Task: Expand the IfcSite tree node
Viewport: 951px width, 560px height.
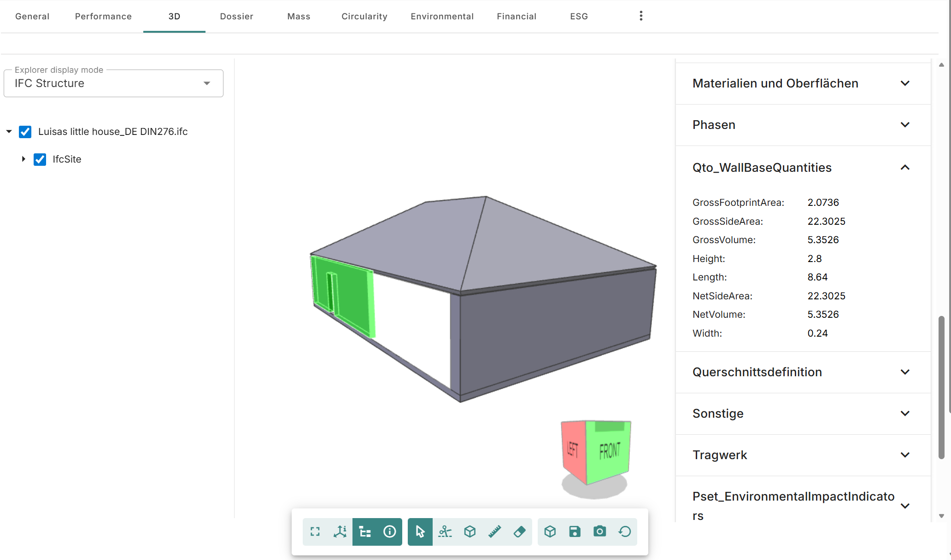Action: 23,159
